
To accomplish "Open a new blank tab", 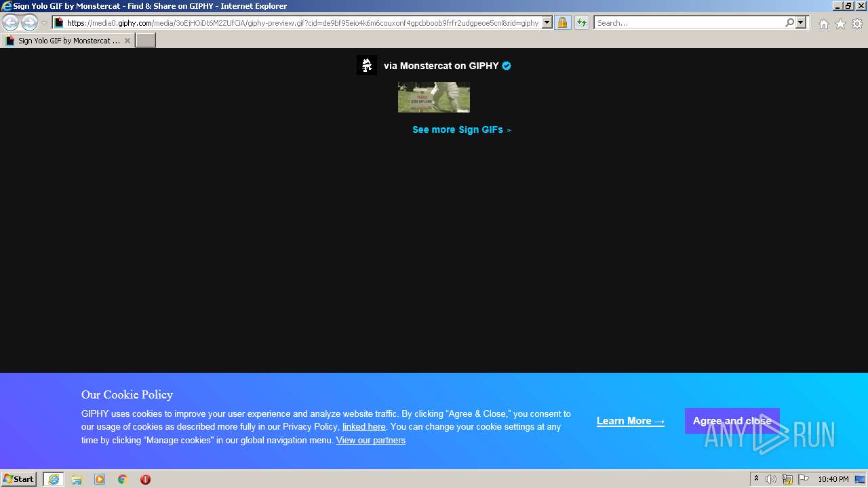I will (x=146, y=41).
